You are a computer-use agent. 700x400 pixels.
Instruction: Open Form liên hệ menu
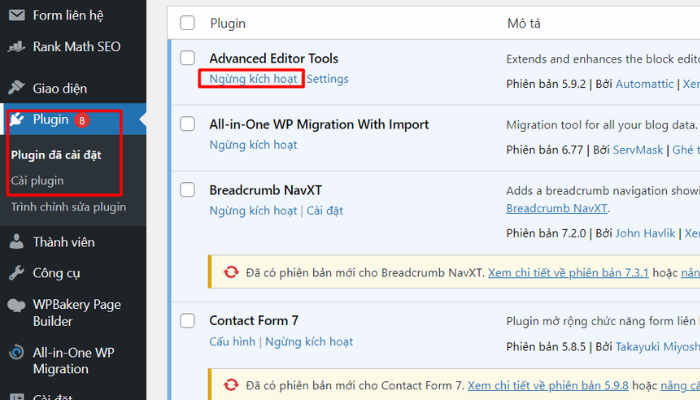pyautogui.click(x=68, y=16)
